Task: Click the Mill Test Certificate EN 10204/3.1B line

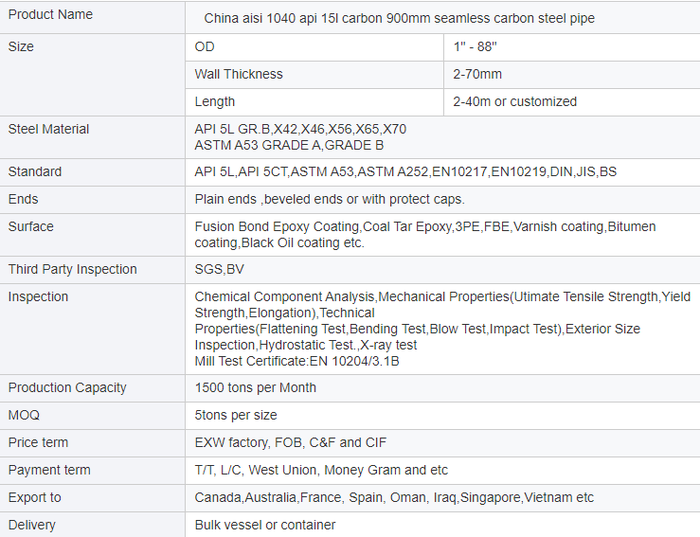Action: click(x=297, y=361)
